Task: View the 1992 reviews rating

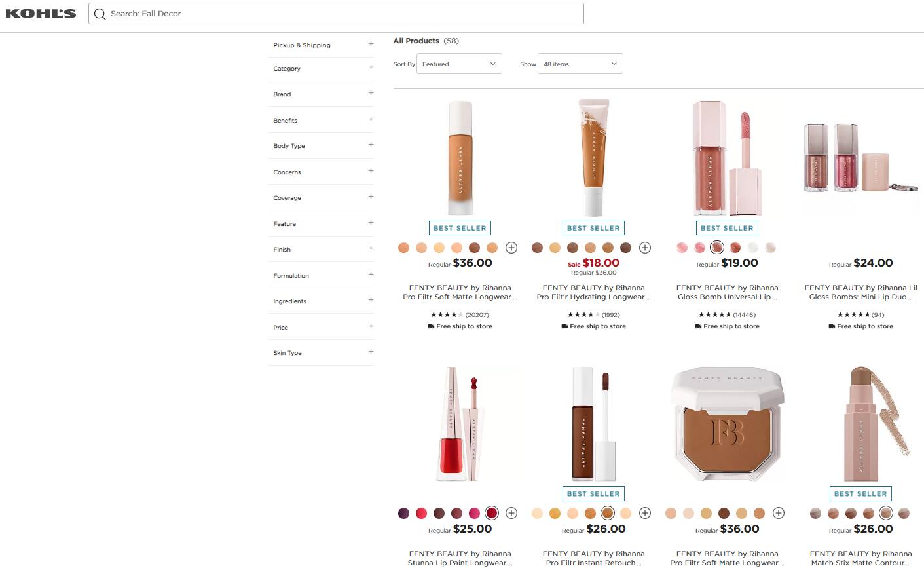Action: click(593, 315)
